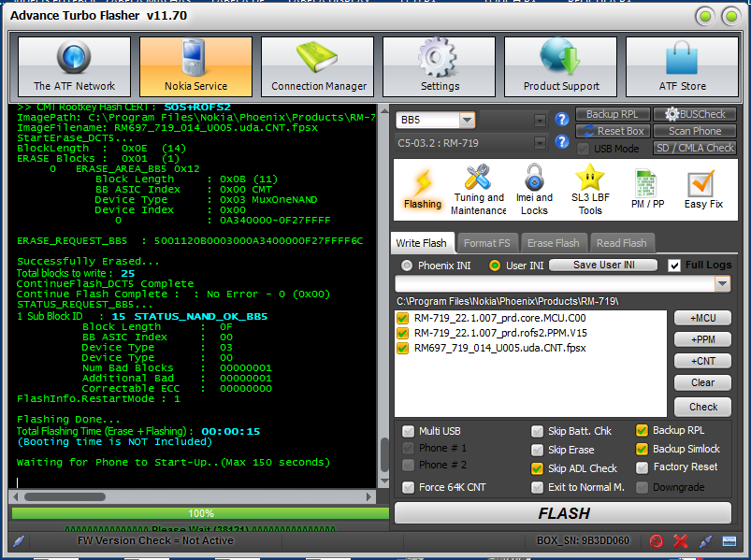
Task: Open the PM / PP document icon
Action: point(646,183)
